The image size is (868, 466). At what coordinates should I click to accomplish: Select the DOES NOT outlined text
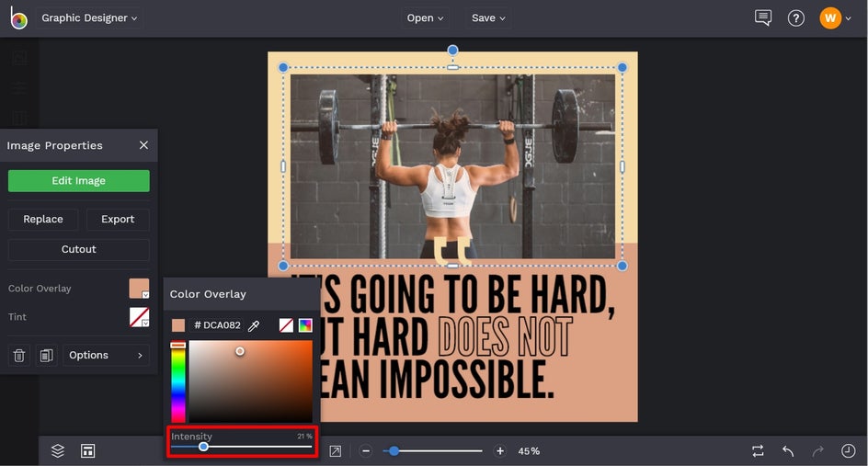505,336
